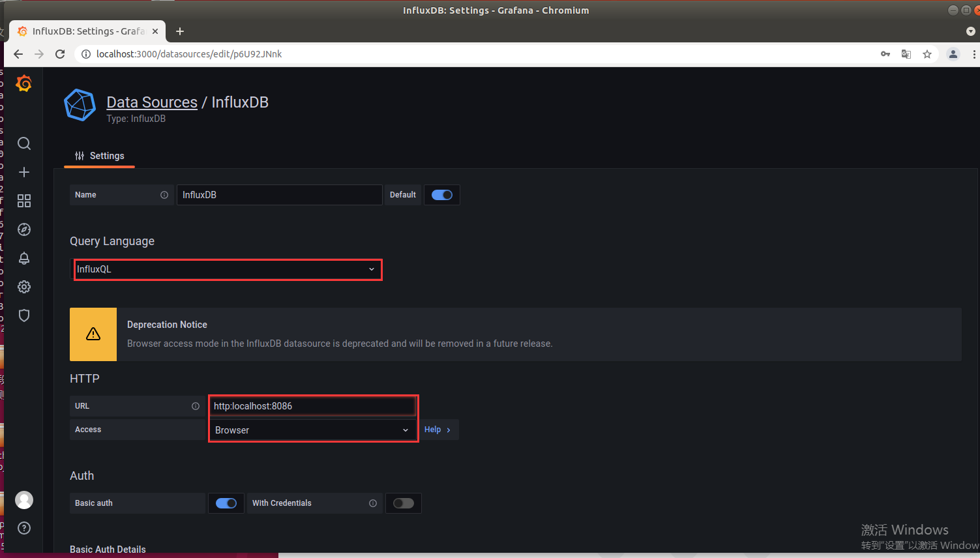Expand the Access Help section
The width and height of the screenshot is (980, 558).
click(438, 430)
